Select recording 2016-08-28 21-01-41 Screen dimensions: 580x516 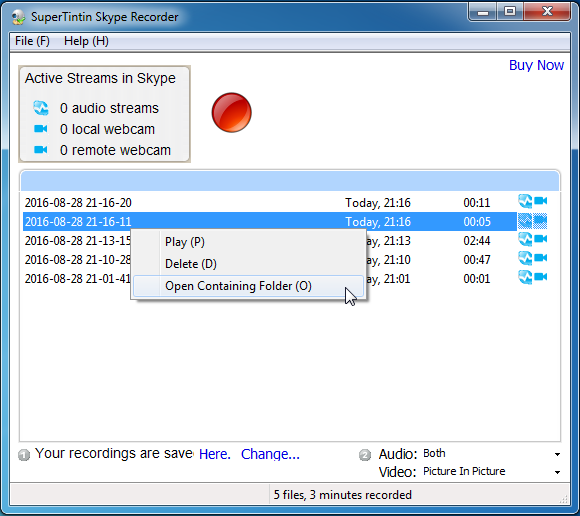[x=78, y=279]
